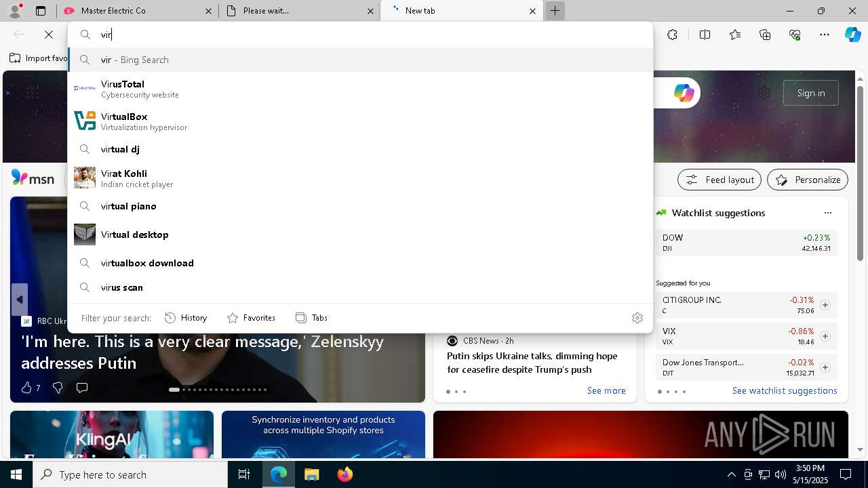Open volume control in system tray
This screenshot has height=488, width=868.
click(780, 474)
